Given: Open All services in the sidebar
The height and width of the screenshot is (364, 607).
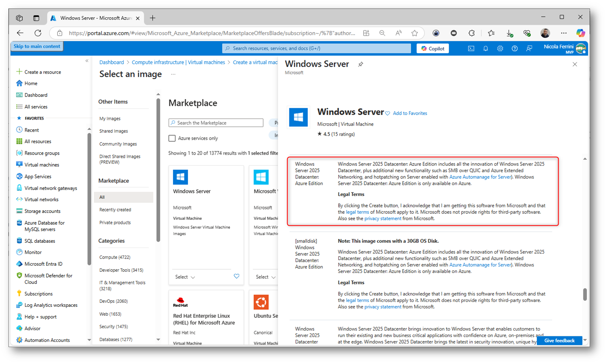Looking at the screenshot, I should point(35,107).
